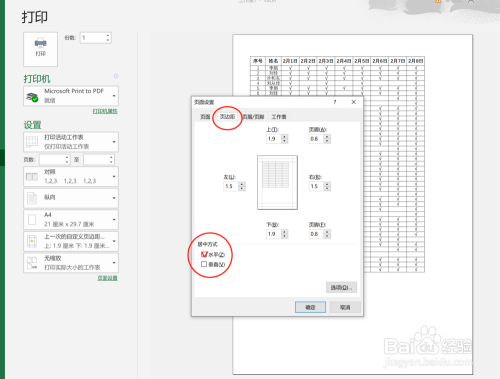Image resolution: width=500 pixels, height=379 pixels.
Task: Click the portrait orientation page icon
Action: pos(32,198)
